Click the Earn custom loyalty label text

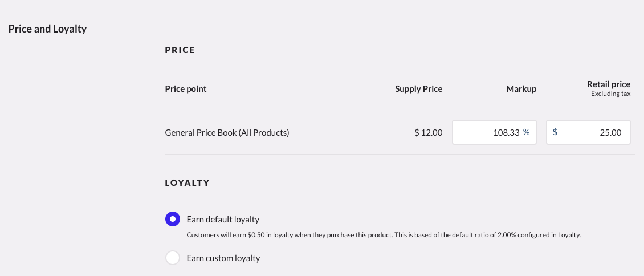coord(223,258)
